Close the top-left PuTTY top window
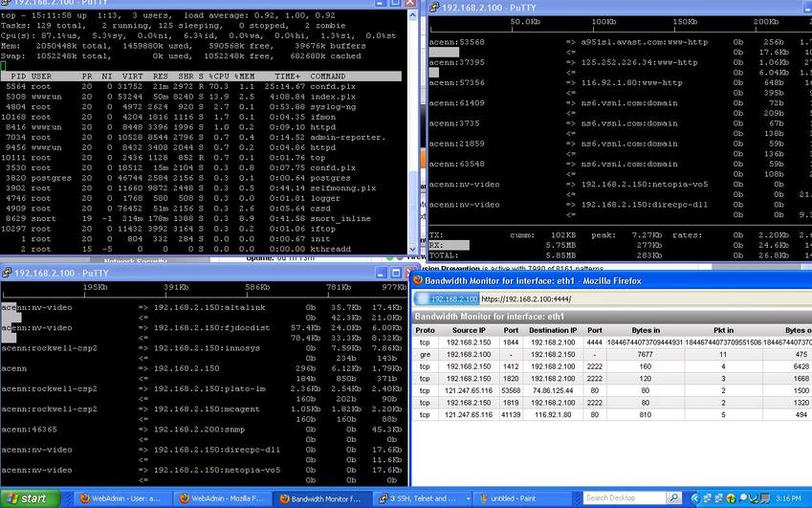 tap(409, 5)
